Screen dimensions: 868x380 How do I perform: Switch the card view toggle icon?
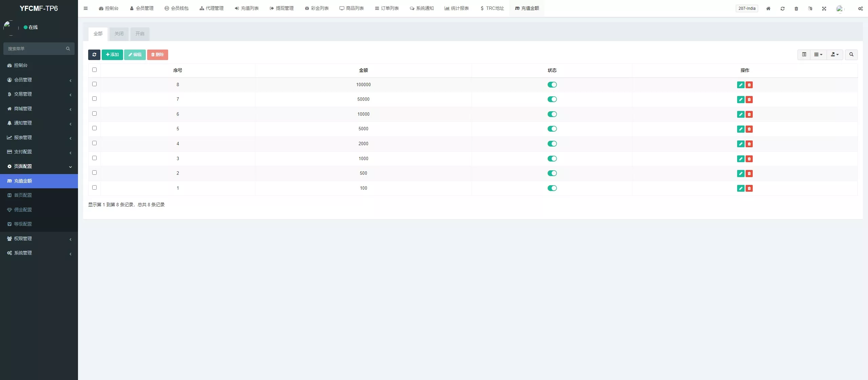coord(804,55)
